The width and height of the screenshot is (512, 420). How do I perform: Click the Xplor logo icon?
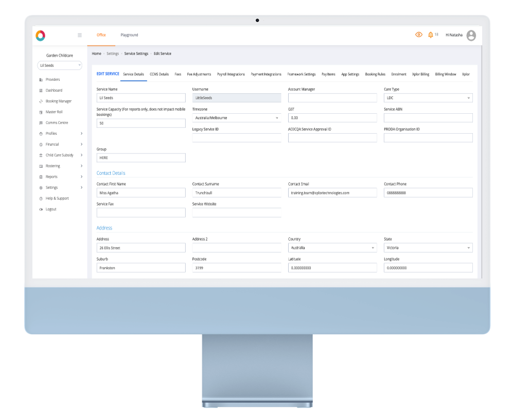41,36
